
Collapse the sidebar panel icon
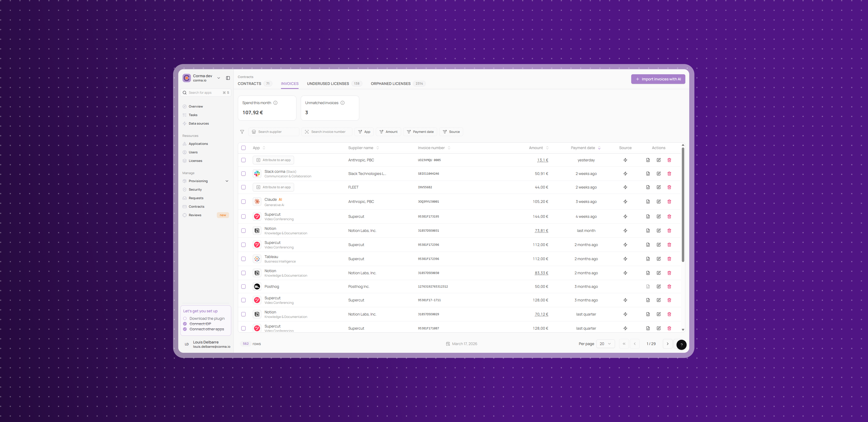(228, 78)
